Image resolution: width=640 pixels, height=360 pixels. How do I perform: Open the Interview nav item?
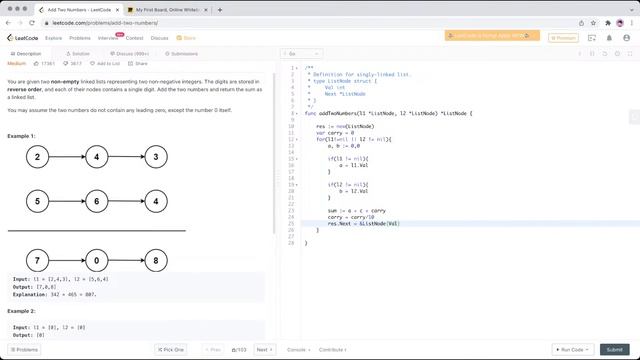coord(108,38)
